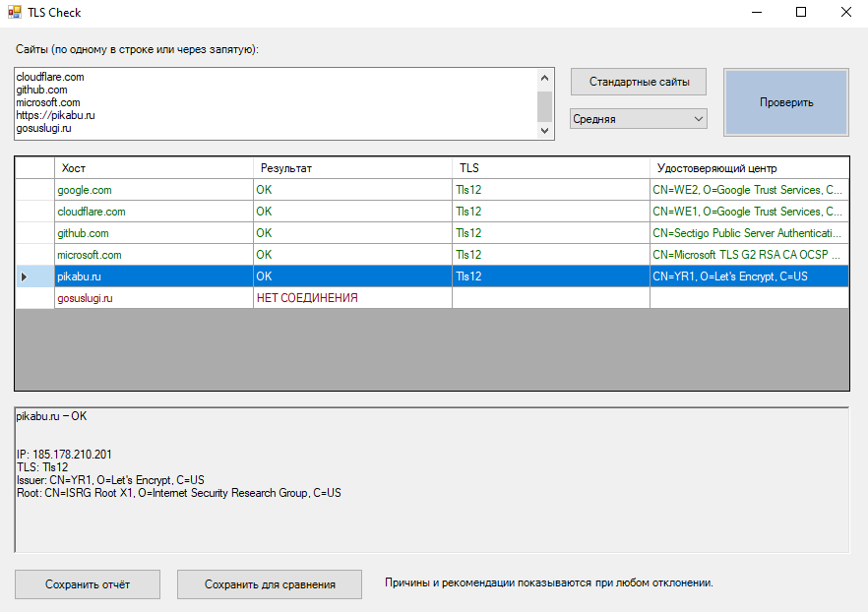Click into the sites text box
The width and height of the screenshot is (868, 612).
pyautogui.click(x=276, y=104)
